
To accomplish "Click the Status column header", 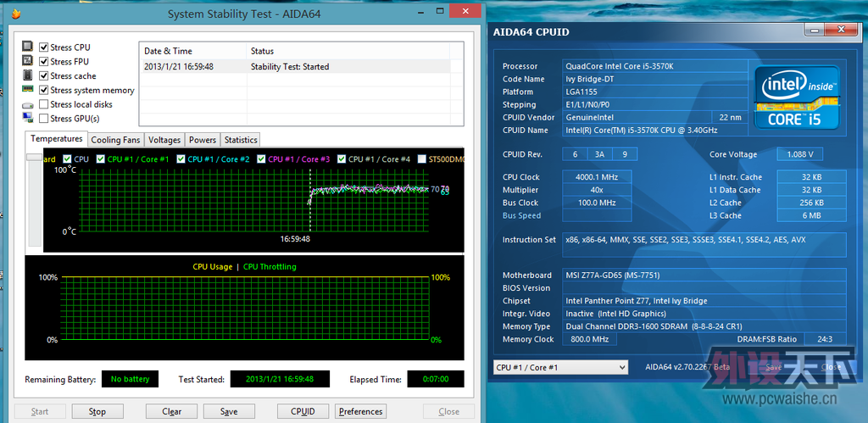I will (348, 51).
